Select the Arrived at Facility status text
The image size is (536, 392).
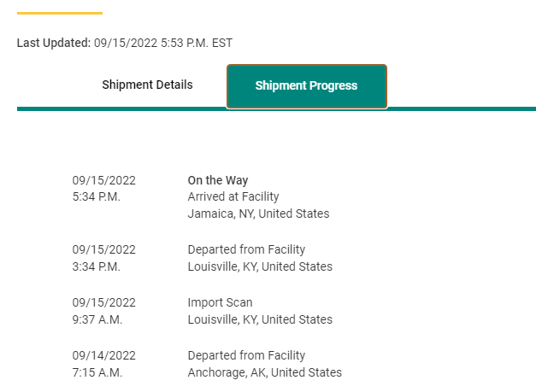[x=233, y=197]
